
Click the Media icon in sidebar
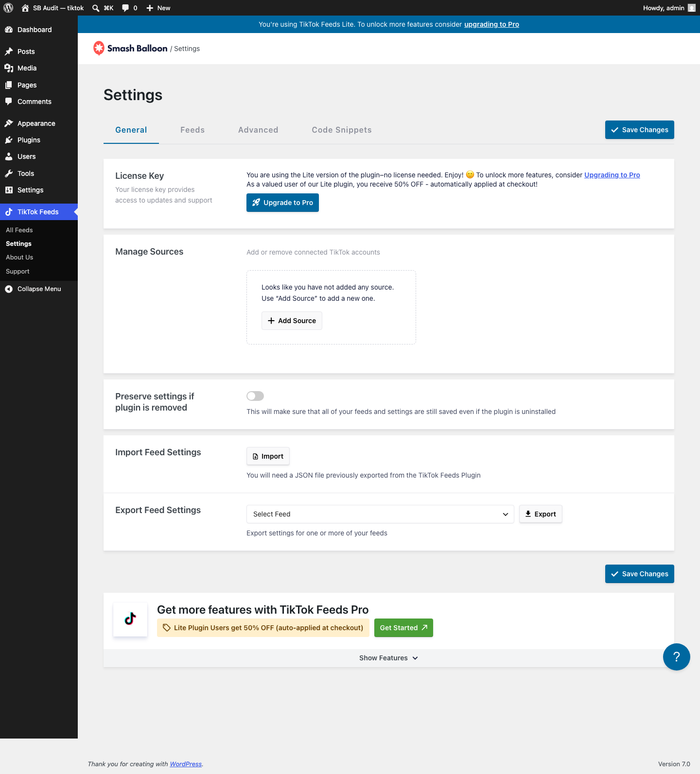[x=9, y=68]
